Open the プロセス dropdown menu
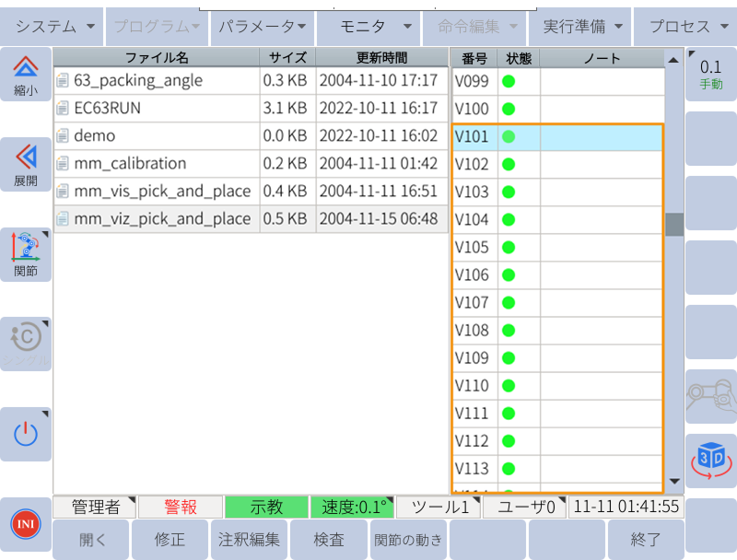 (685, 27)
